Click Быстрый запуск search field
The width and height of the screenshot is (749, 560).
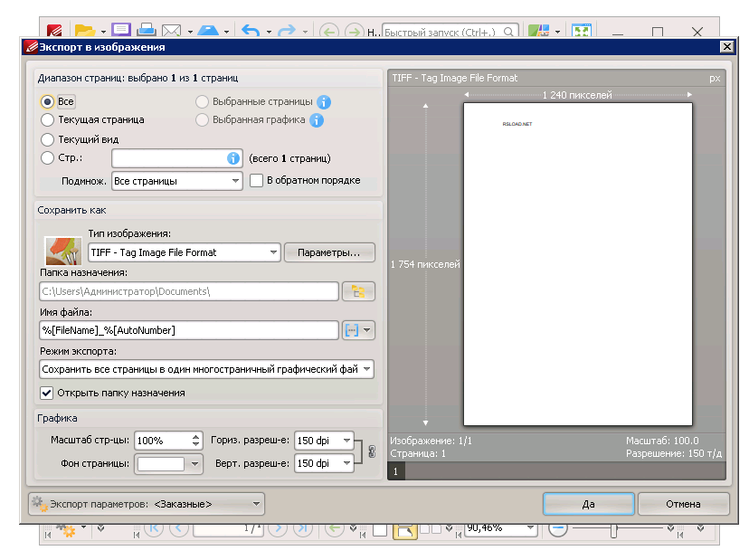point(443,32)
